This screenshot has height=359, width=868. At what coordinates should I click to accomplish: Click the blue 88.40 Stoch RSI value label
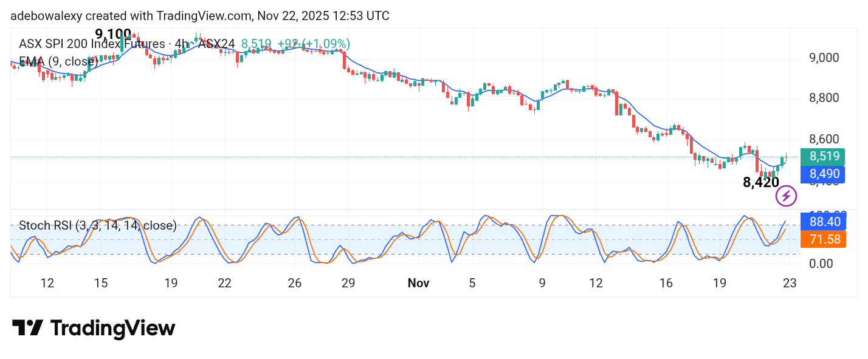pos(824,222)
